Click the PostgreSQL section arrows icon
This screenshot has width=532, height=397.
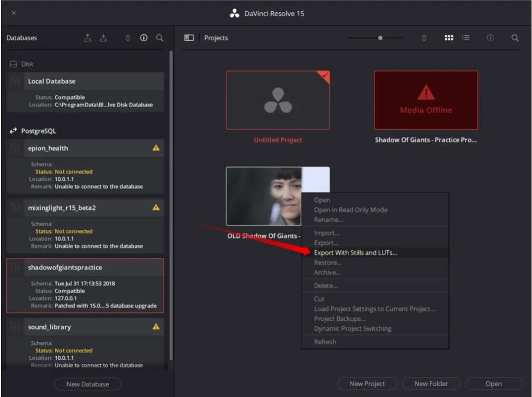click(13, 131)
